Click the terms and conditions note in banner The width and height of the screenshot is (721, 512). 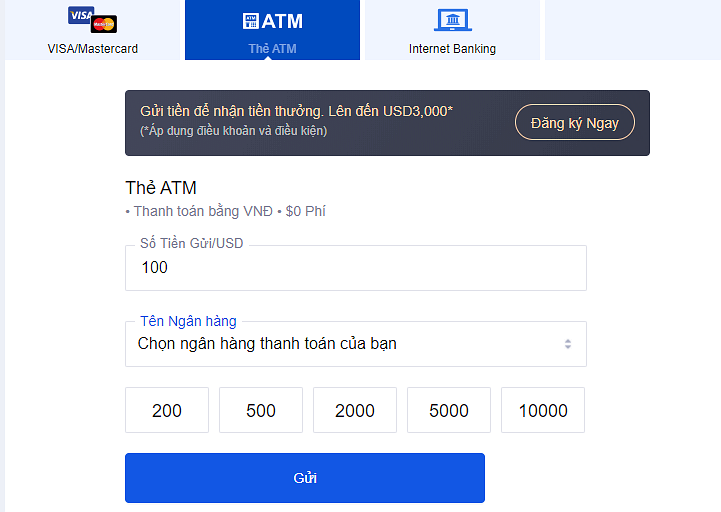tap(233, 131)
